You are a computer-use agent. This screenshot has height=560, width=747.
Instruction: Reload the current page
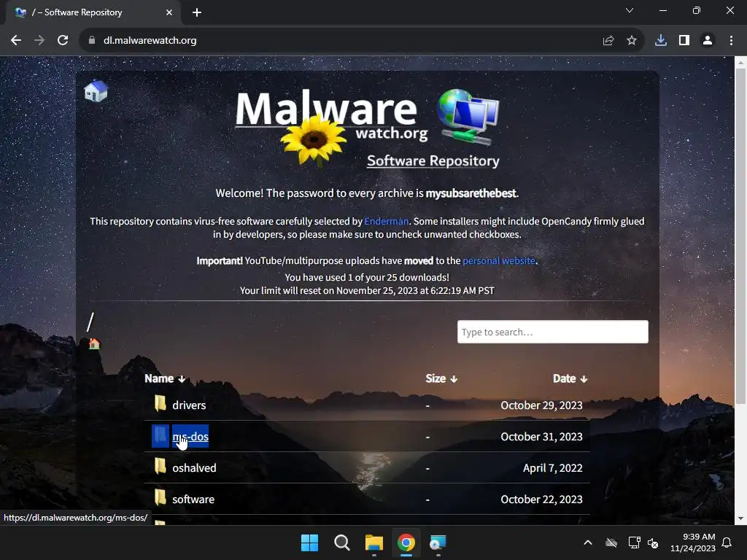click(63, 41)
